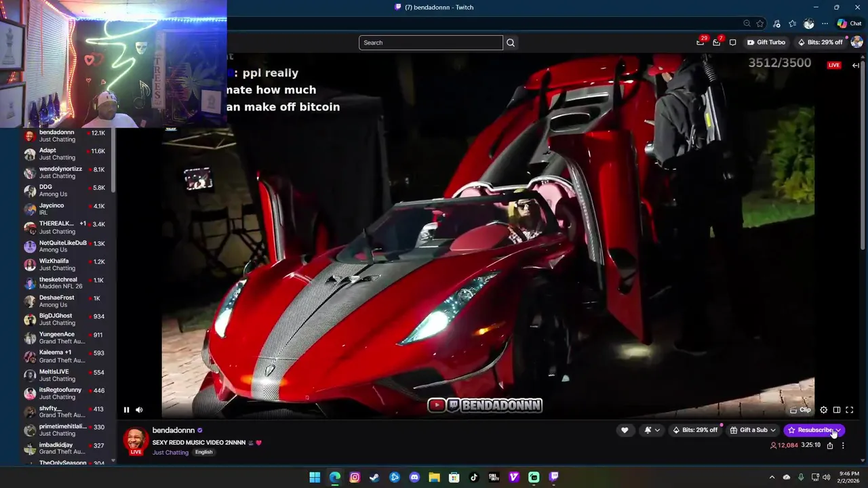Screen dimensions: 868x488
Task: Open Adapt channel in sidebar
Action: coord(66,154)
